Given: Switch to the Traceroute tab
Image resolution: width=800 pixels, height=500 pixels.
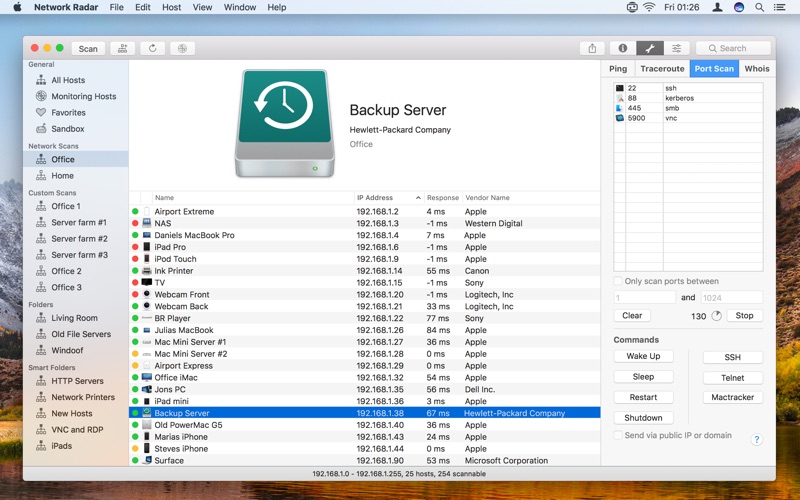Looking at the screenshot, I should coord(662,69).
